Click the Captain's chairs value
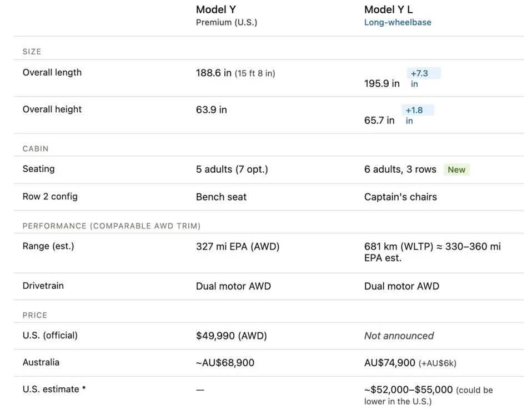This screenshot has width=532, height=409. pyautogui.click(x=400, y=197)
